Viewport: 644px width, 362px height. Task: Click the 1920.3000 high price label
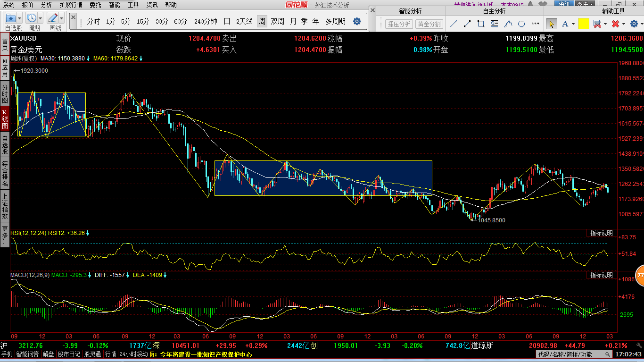[34, 71]
